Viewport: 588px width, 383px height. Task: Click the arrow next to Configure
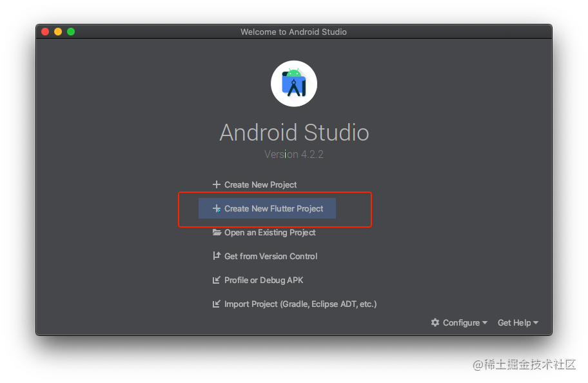coord(485,322)
